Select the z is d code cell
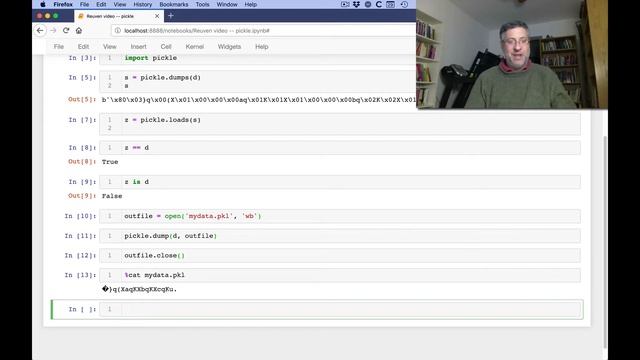This screenshot has height=360, width=640. 340,182
